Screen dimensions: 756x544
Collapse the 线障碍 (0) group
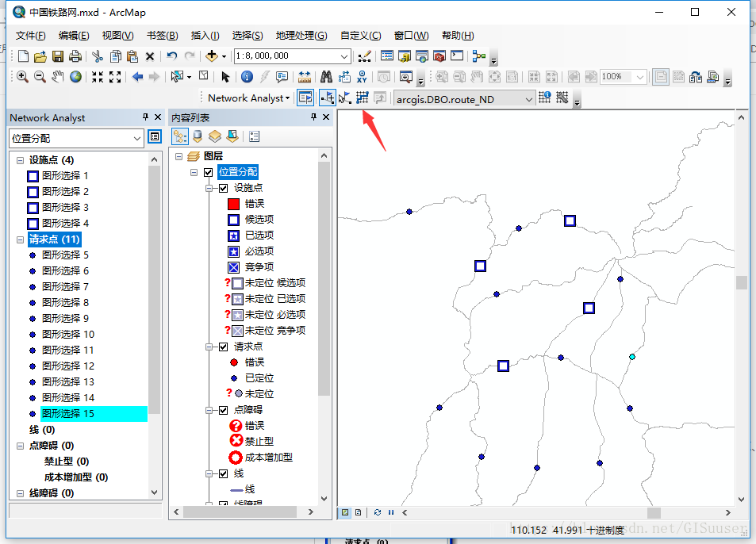pyautogui.click(x=21, y=493)
